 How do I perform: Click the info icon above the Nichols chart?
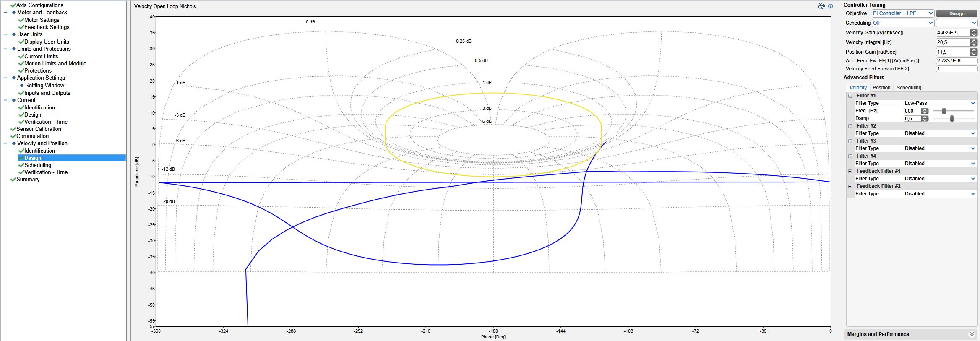[830, 6]
